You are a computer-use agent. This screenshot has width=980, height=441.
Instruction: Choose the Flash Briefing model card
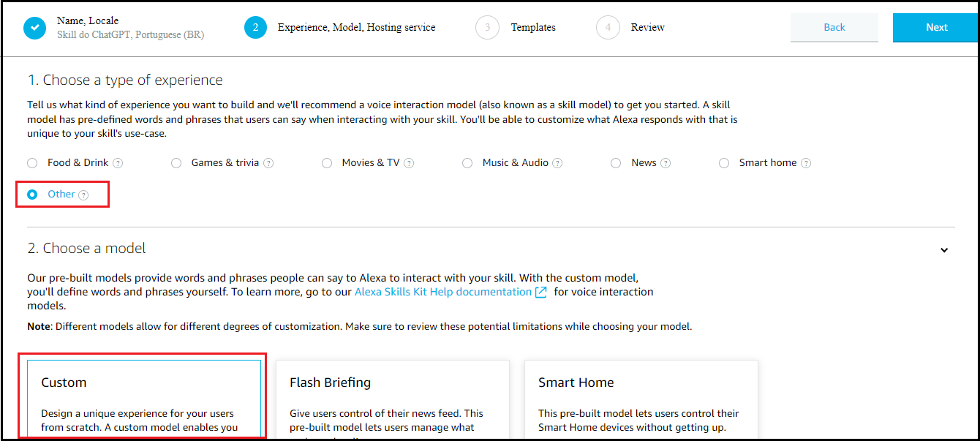point(393,399)
